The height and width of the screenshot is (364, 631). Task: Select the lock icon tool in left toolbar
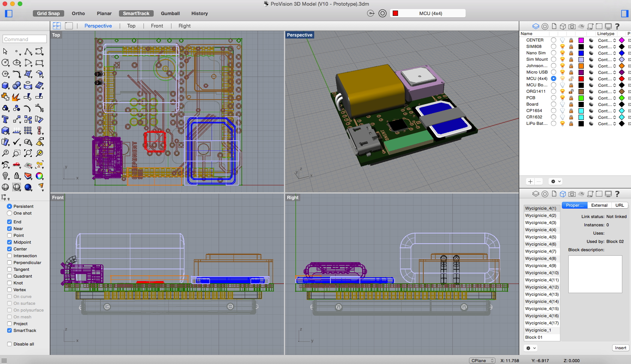pos(17,176)
